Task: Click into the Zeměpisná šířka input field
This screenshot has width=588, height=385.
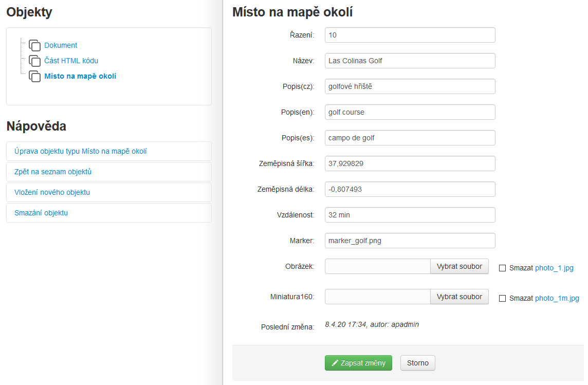Action: (410, 163)
